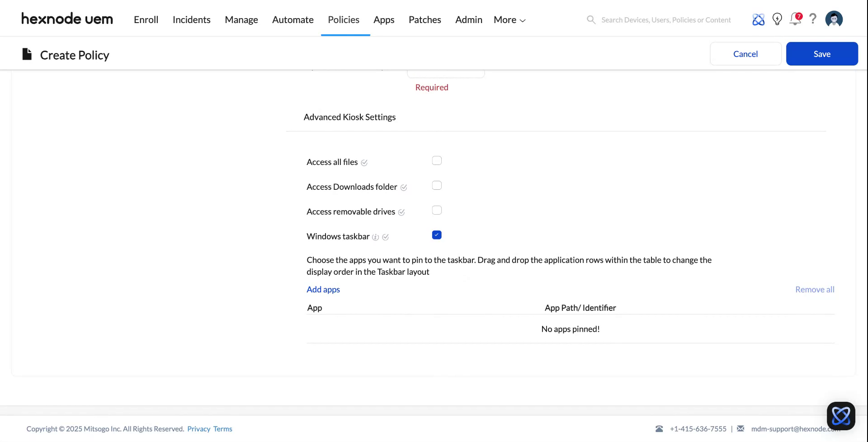Viewport: 868px width, 442px height.
Task: Click Remove all pinned apps link
Action: click(x=815, y=290)
